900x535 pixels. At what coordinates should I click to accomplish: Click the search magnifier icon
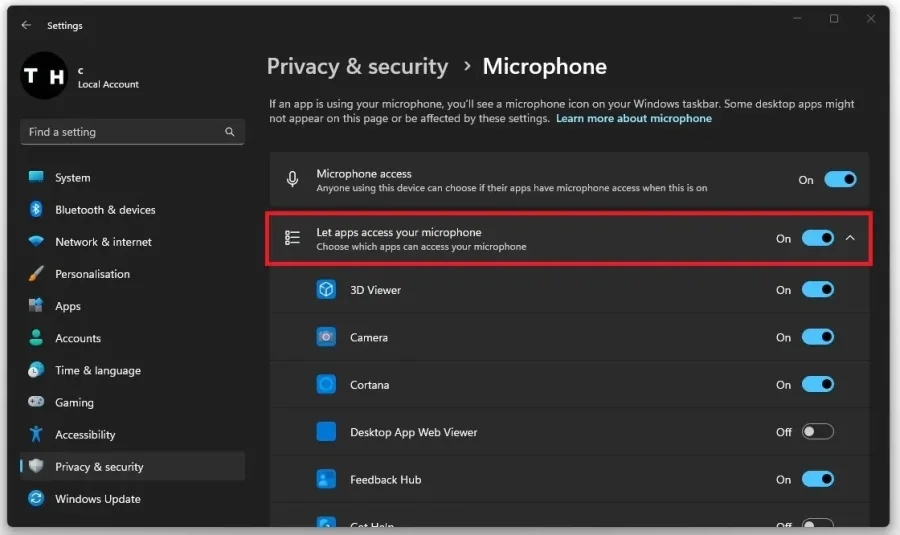[x=230, y=132]
